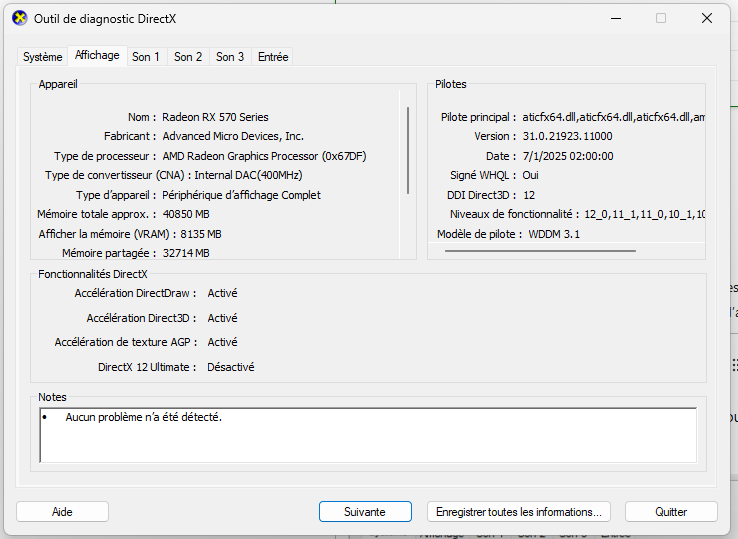Click the Aide button
Viewport: 738px width, 539px height.
[62, 512]
